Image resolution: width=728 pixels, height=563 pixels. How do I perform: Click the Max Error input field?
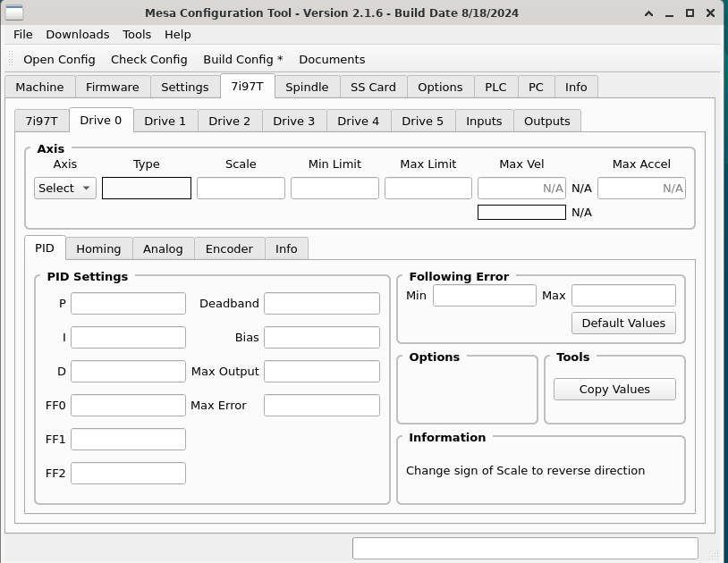tap(322, 406)
